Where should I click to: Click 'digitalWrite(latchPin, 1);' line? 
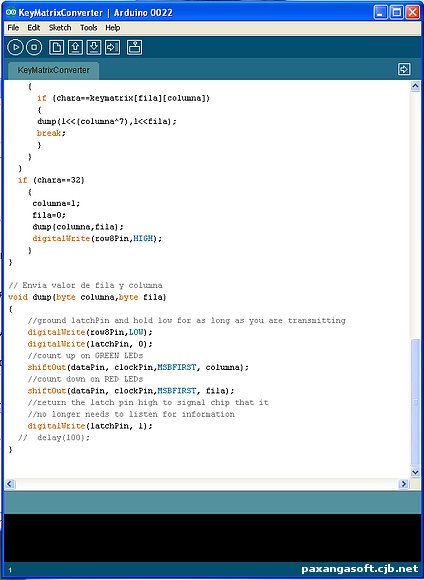point(90,426)
